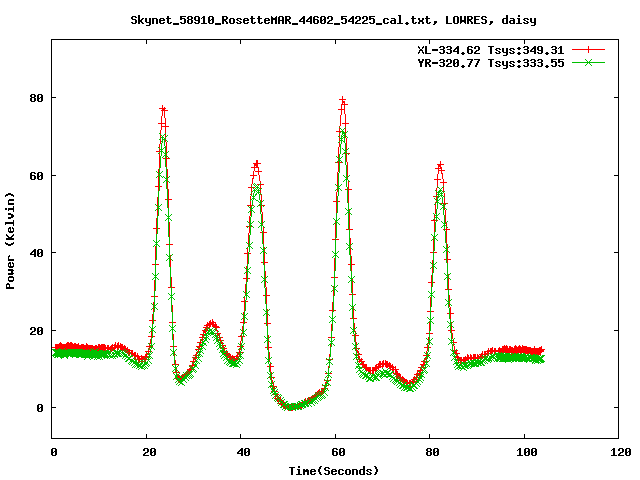Image resolution: width=640 pixels, height=480 pixels.
Task: Click the curve minimum near 50 seconds
Action: (291, 407)
